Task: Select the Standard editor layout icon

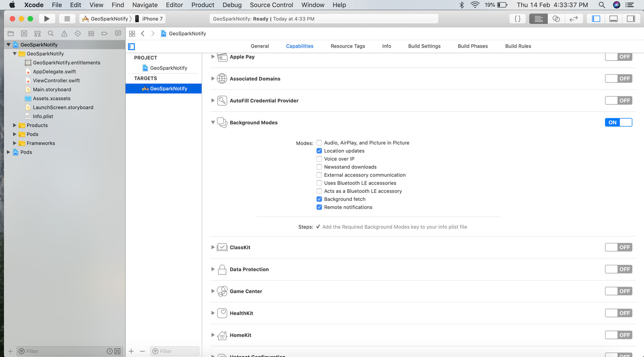Action: (538, 19)
